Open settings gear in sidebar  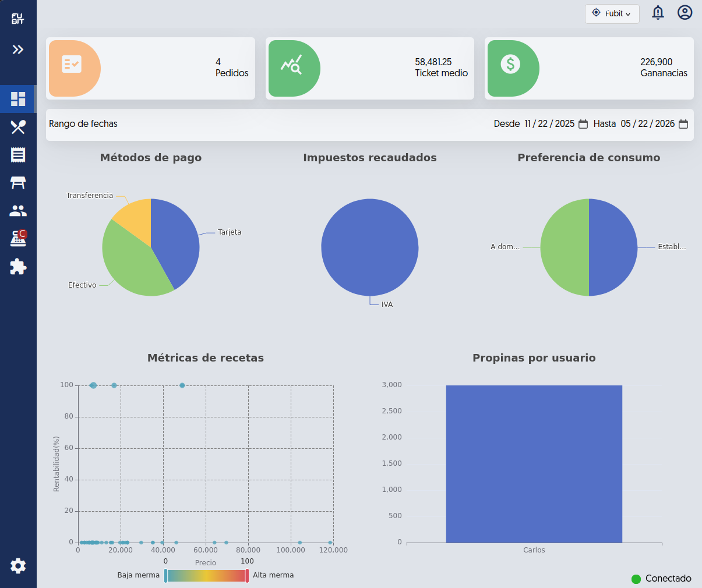pyautogui.click(x=18, y=566)
